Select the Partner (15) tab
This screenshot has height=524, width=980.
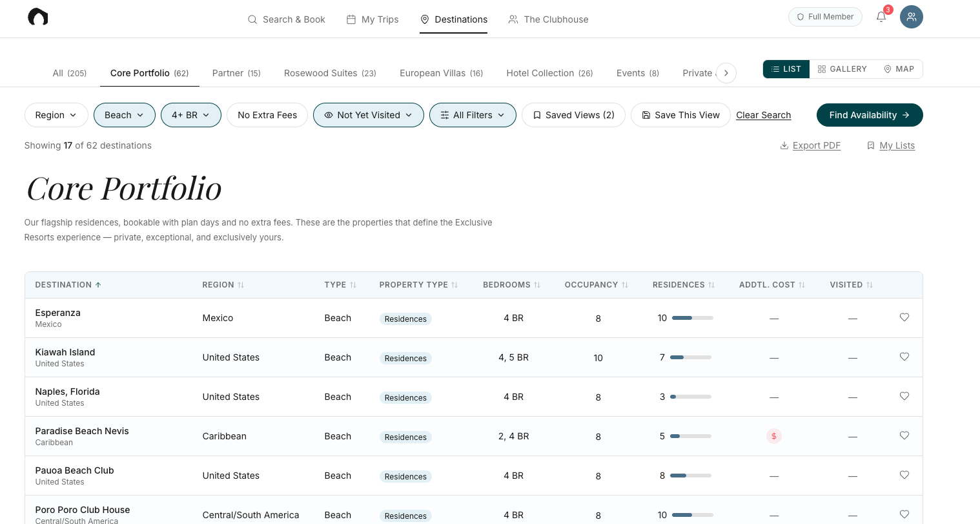[236, 73]
